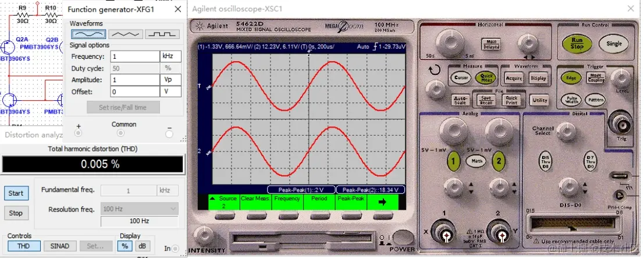Image resolution: width=644 pixels, height=258 pixels.
Task: Open the Resolution freq. dropdown
Action: [140, 209]
